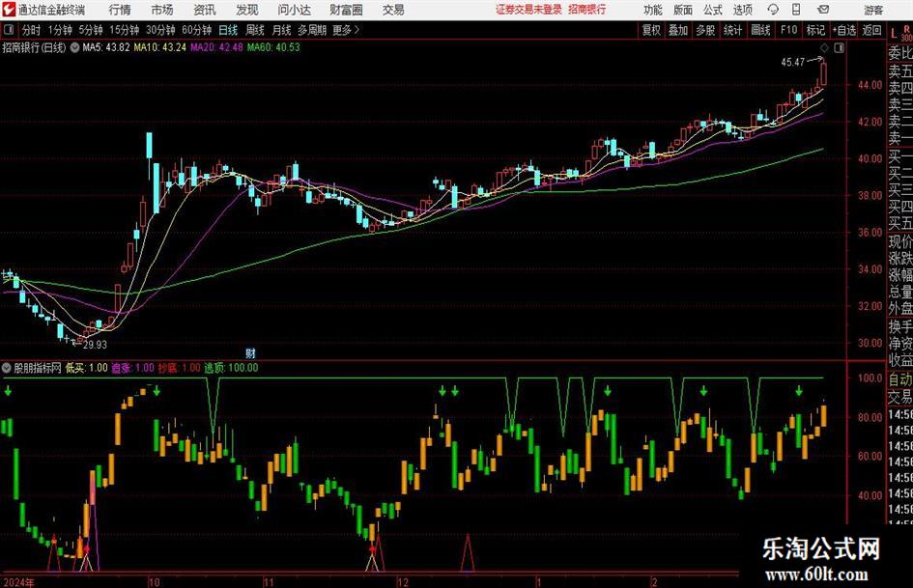Click the 证券交易未登录 status link
The image size is (913, 588).
pos(528,10)
